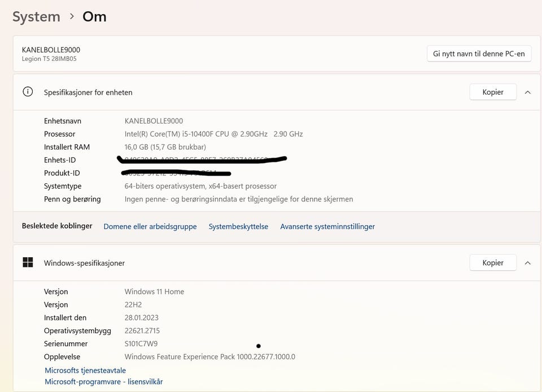Click the Om page title
542x392 pixels.
coord(94,16)
